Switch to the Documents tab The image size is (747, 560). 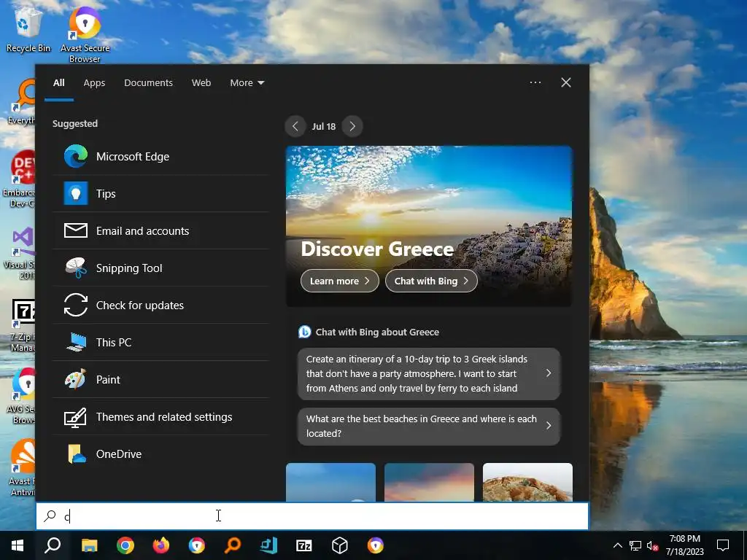(x=148, y=83)
